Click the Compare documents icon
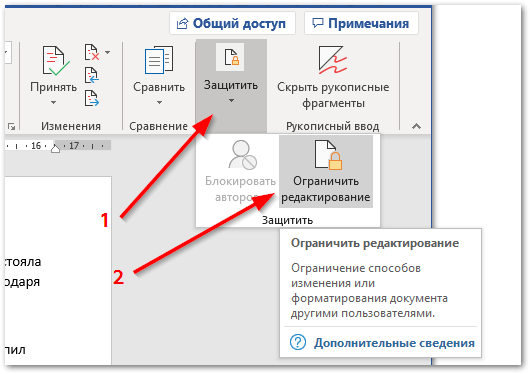The height and width of the screenshot is (374, 530). (x=159, y=60)
